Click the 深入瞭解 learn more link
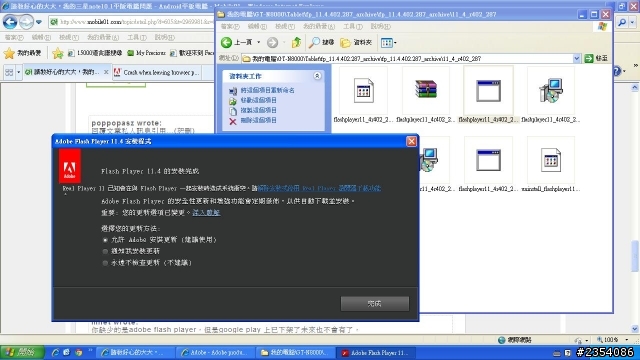The height and width of the screenshot is (360, 640). 206,213
